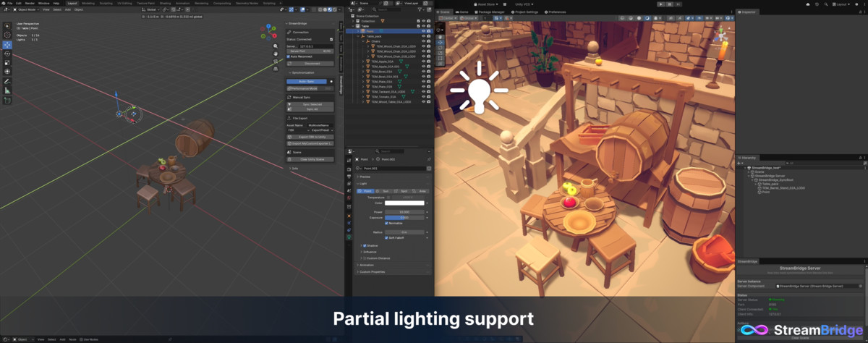Open Blender's Render menu

click(x=30, y=3)
